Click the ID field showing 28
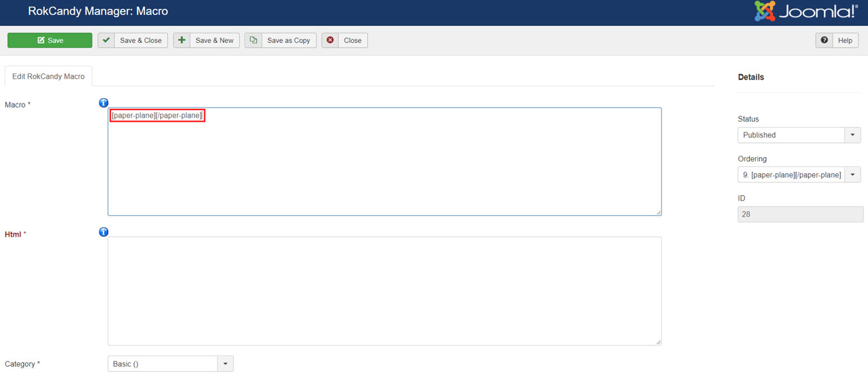This screenshot has height=381, width=868. click(x=801, y=214)
